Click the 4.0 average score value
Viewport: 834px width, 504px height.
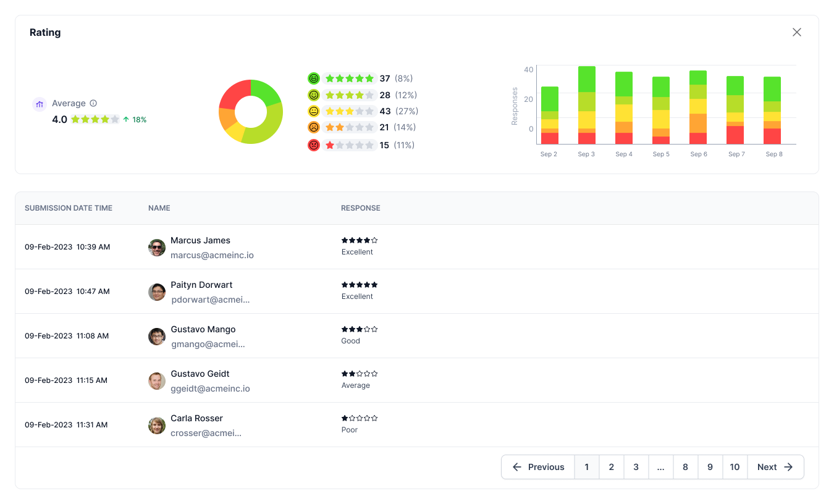(59, 119)
